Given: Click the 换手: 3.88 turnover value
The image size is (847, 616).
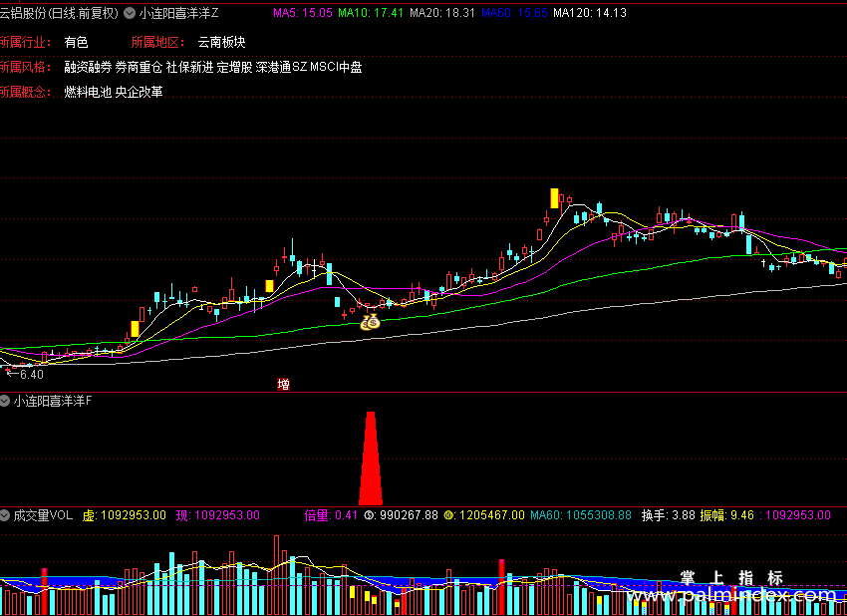Looking at the screenshot, I should pos(669,515).
